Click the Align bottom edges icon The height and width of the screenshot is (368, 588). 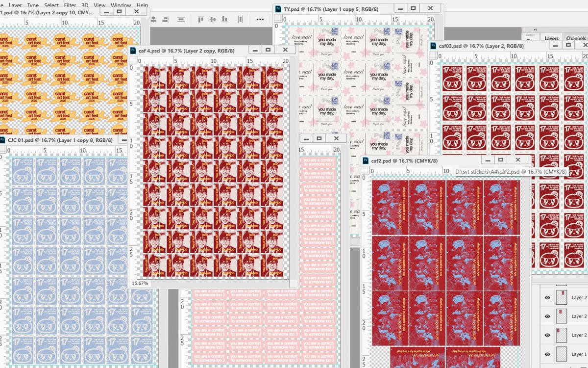[x=225, y=19]
